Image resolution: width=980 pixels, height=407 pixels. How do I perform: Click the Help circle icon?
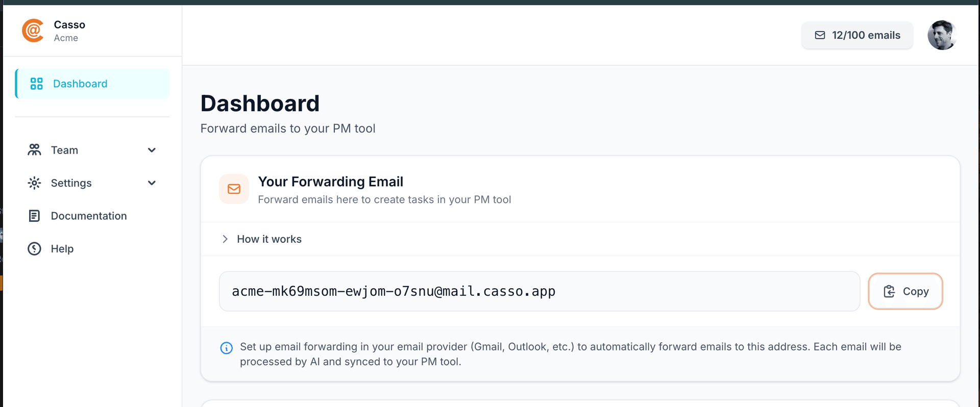tap(33, 248)
